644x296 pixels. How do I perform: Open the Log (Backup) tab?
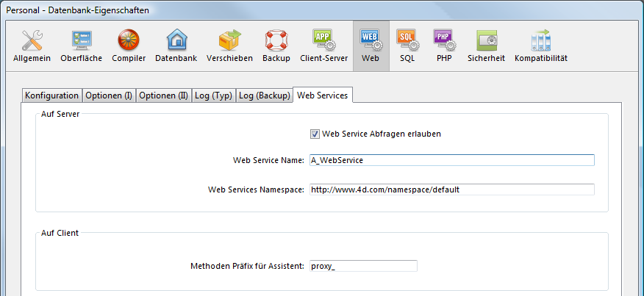[x=264, y=95]
